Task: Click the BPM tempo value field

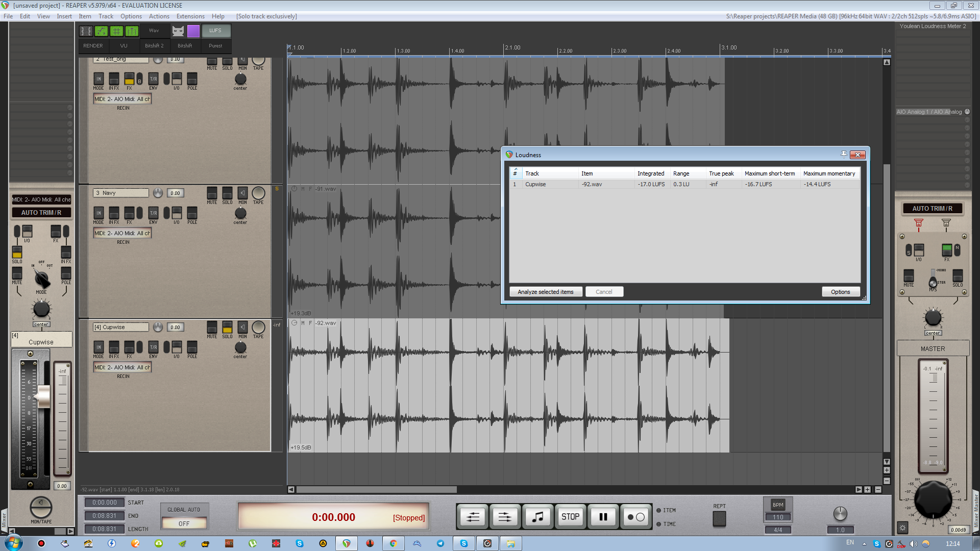Action: tap(778, 517)
